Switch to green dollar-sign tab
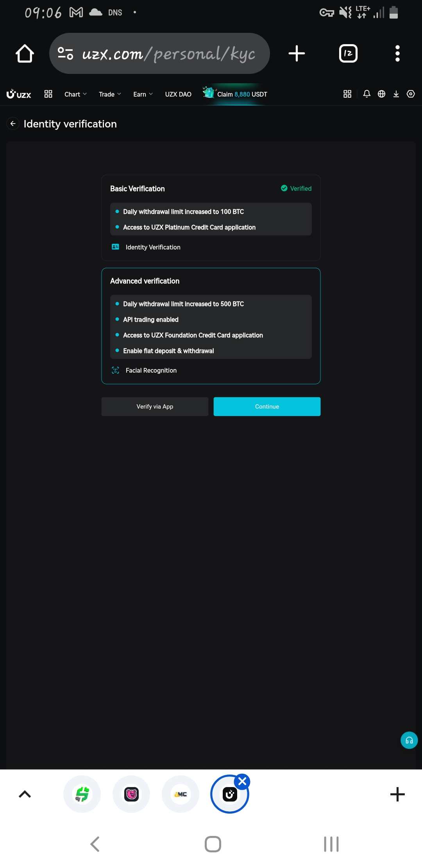Screen dimensions: 422x868 (82, 794)
